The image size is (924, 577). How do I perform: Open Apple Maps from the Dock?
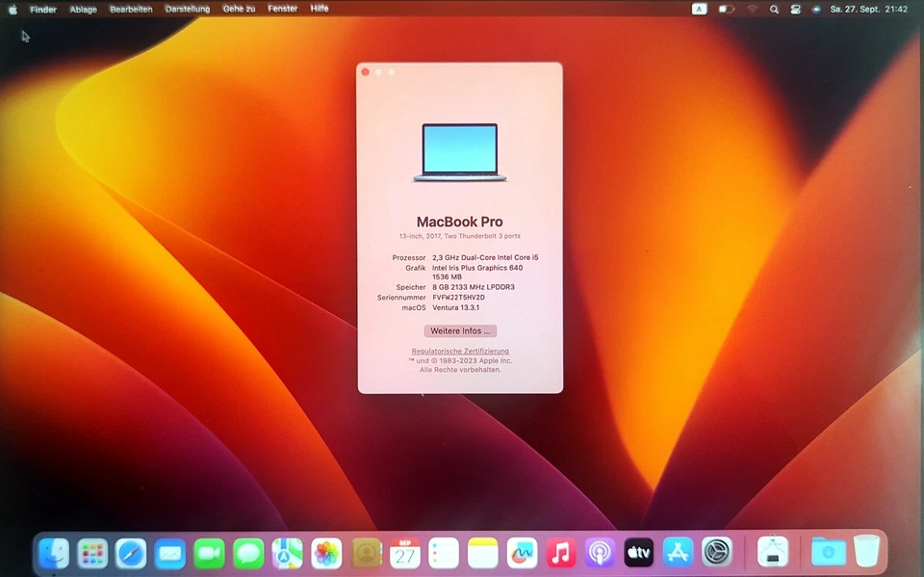click(287, 552)
